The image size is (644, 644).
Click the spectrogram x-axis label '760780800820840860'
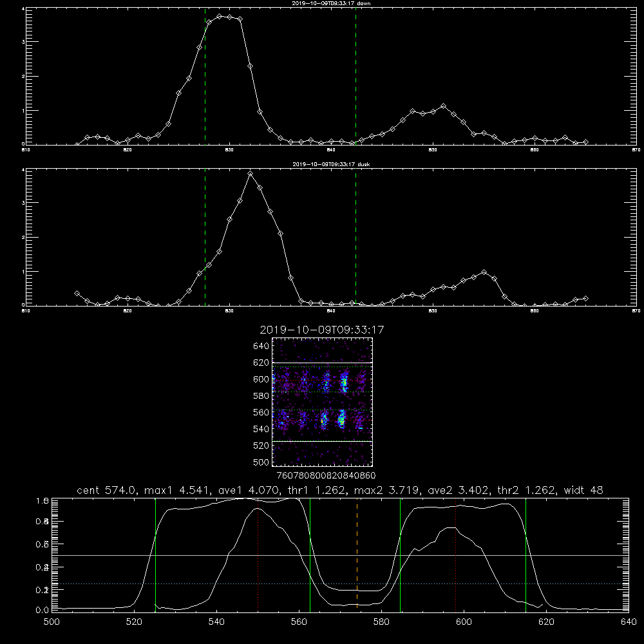(327, 476)
